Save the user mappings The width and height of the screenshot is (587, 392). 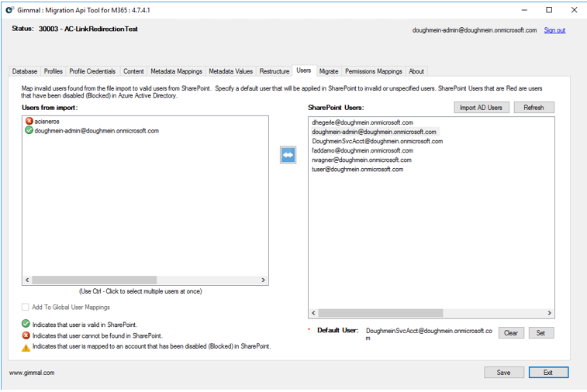click(503, 373)
